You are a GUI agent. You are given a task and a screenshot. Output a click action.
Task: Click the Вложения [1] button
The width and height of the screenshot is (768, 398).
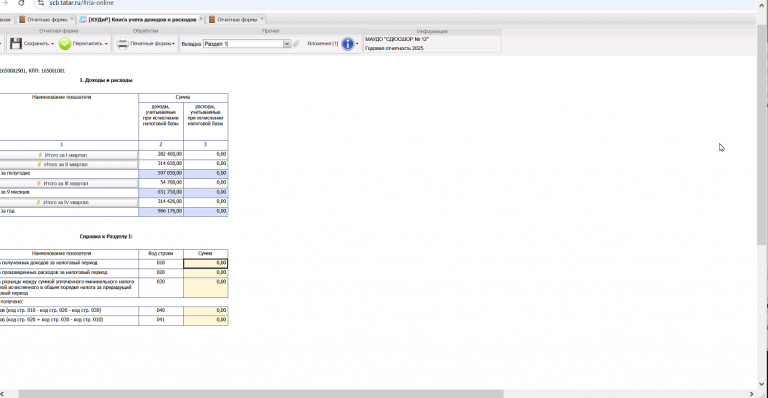click(x=323, y=44)
